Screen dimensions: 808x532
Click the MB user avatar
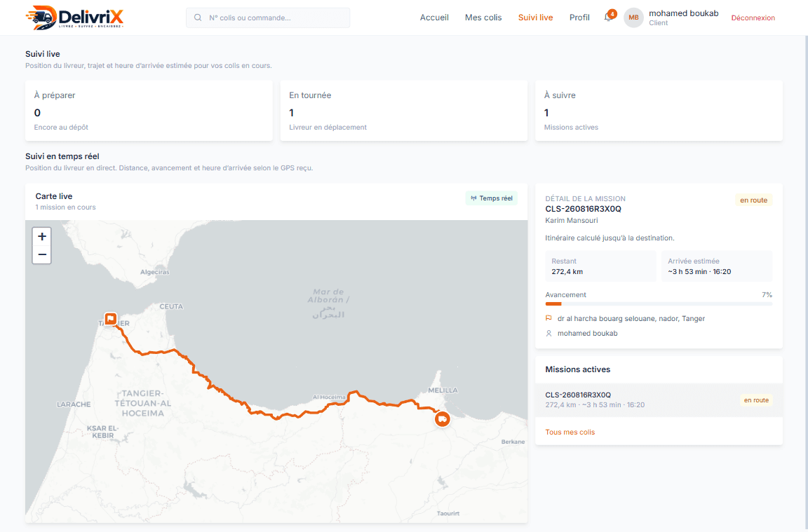pos(633,18)
